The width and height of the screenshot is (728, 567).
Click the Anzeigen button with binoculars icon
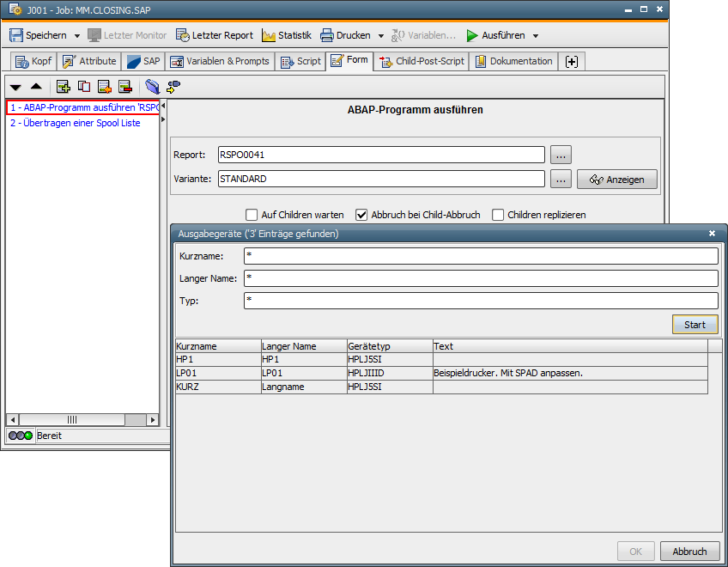coord(616,179)
